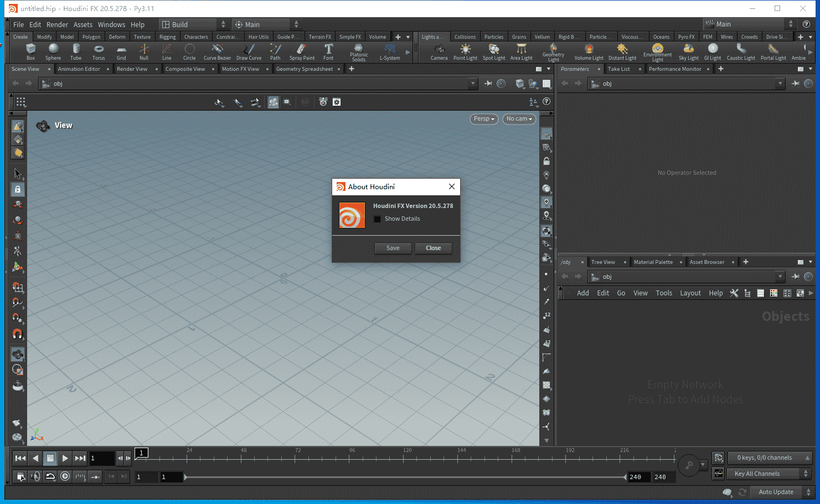Select the Torus shelf tool

pyautogui.click(x=99, y=53)
